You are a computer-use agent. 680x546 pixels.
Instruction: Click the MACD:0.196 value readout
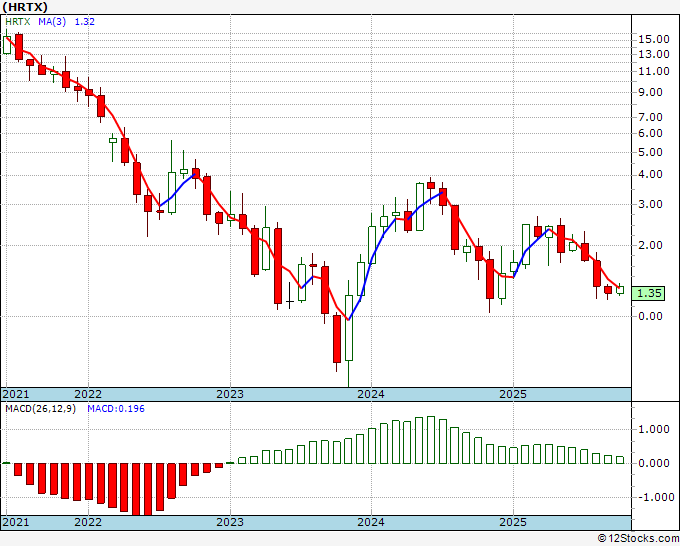click(x=116, y=409)
